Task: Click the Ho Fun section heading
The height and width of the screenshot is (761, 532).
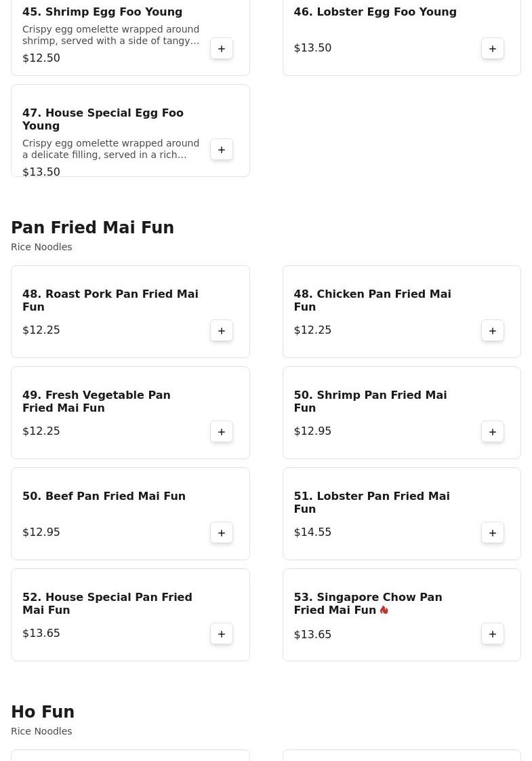Action: pos(43,712)
